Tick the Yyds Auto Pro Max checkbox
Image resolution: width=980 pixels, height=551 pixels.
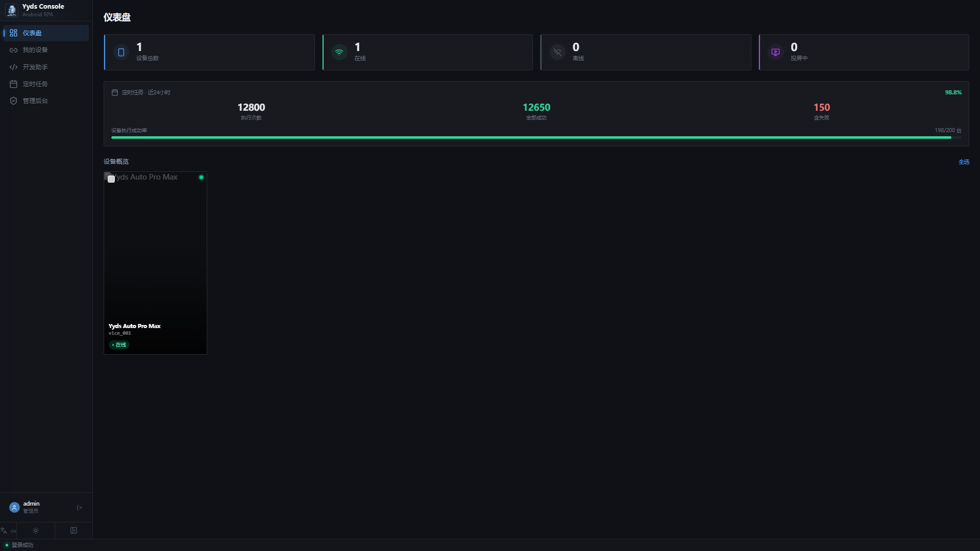click(111, 179)
